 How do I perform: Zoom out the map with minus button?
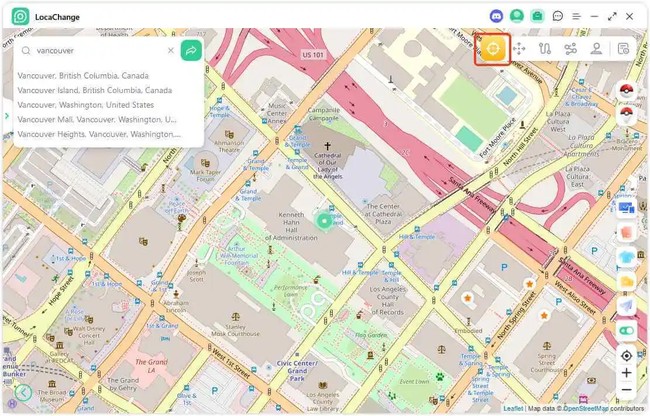coord(626,390)
